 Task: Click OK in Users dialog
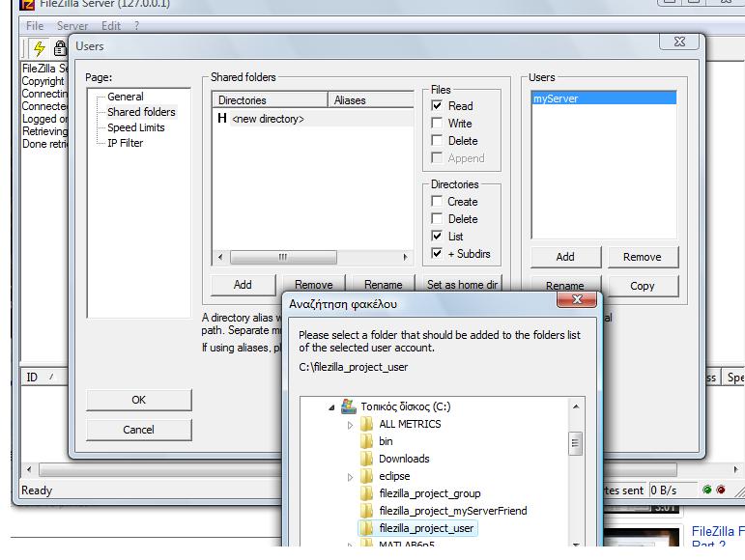(x=139, y=400)
